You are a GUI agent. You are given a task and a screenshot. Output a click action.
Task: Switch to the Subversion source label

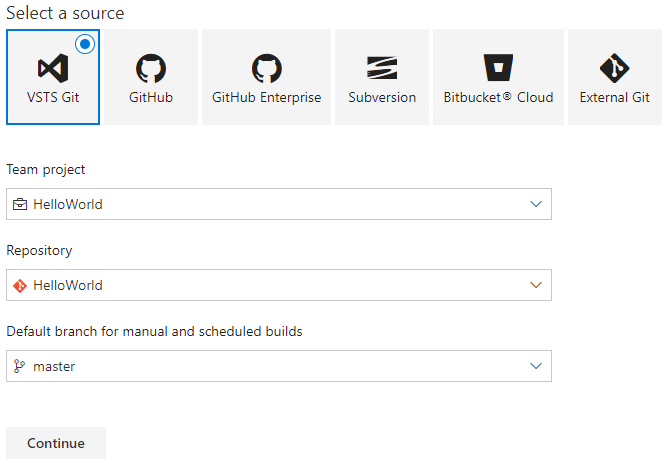[382, 98]
